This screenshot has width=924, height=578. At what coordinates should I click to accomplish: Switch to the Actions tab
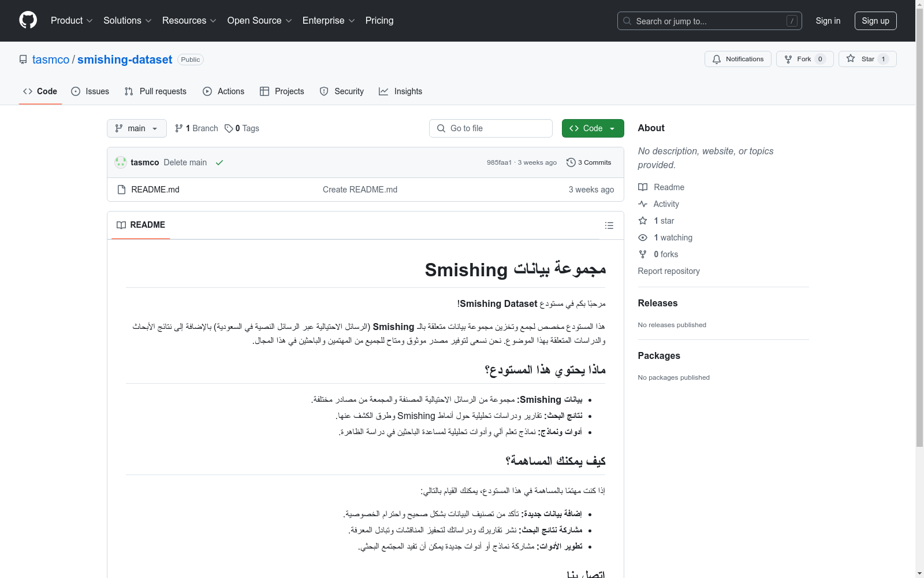click(223, 91)
